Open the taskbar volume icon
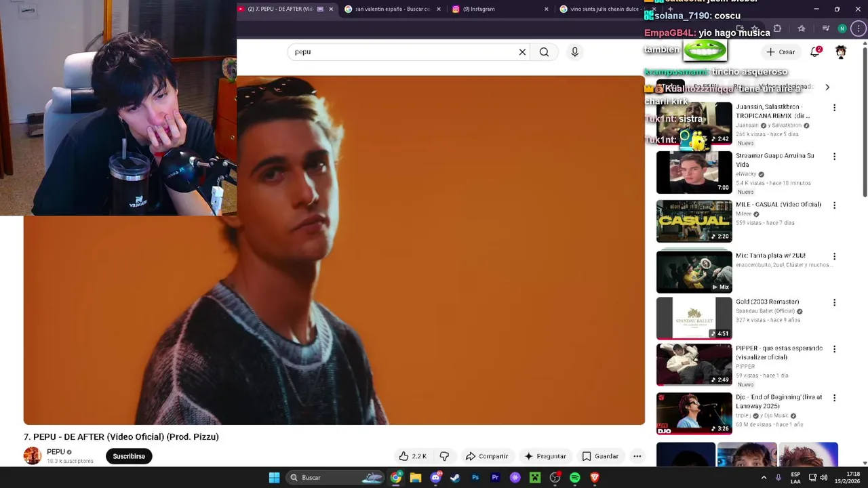This screenshot has width=868, height=488. point(823,477)
